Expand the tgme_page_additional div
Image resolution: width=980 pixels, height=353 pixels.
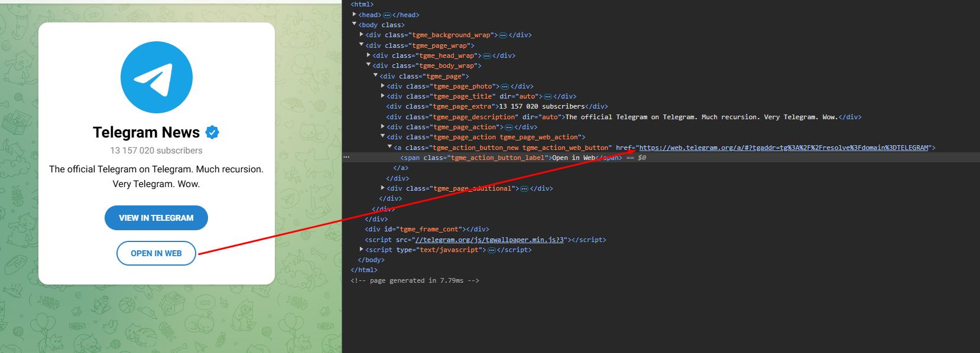[x=383, y=188]
